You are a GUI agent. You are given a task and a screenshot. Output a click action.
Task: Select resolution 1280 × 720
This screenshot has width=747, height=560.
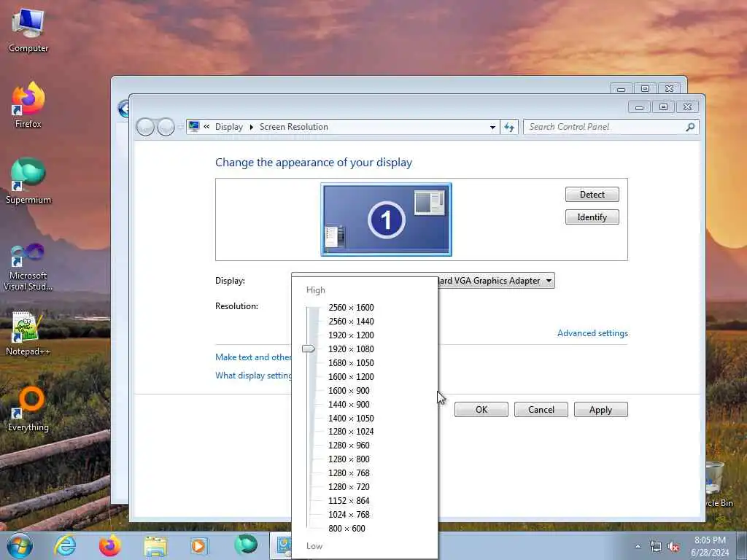tap(349, 486)
